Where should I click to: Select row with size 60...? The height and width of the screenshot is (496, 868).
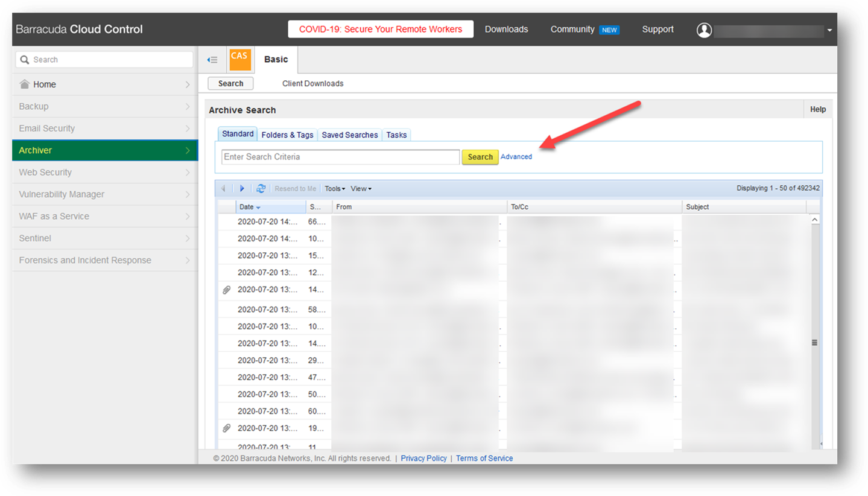coord(514,411)
